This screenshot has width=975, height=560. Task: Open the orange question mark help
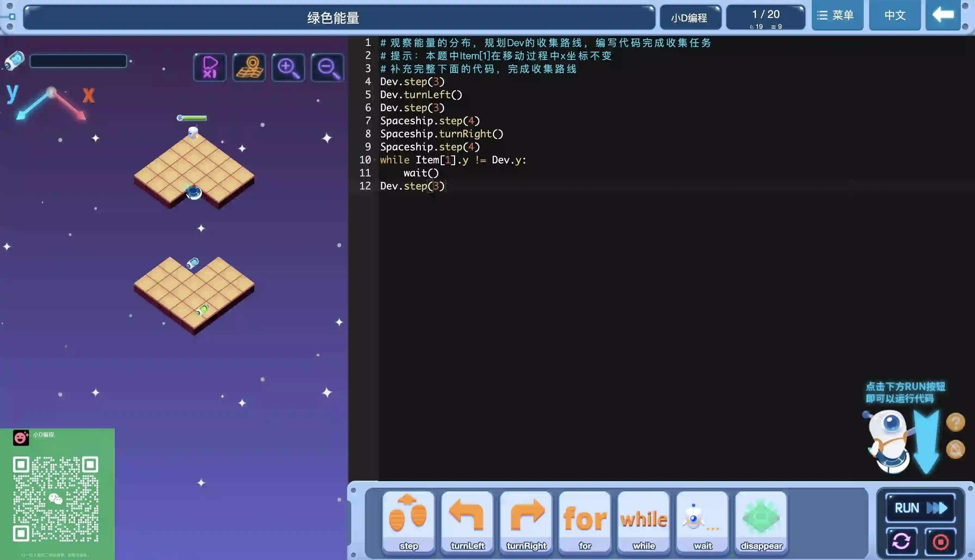coord(955,422)
